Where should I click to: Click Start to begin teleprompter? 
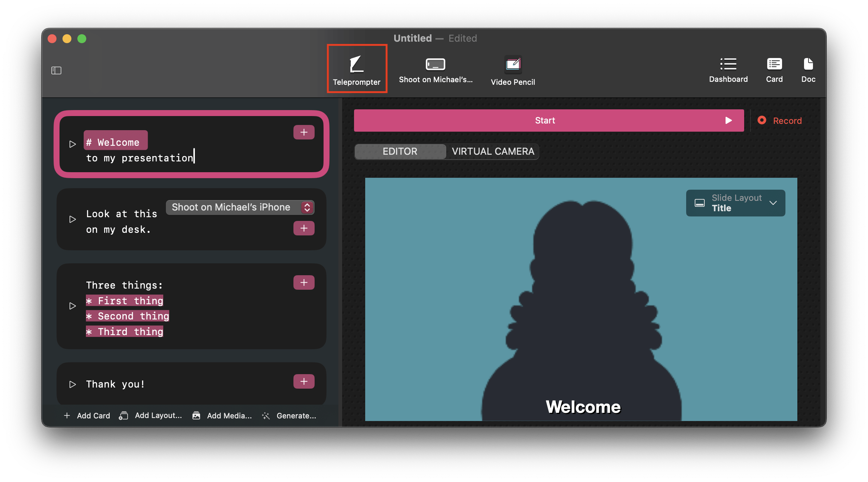coord(546,120)
